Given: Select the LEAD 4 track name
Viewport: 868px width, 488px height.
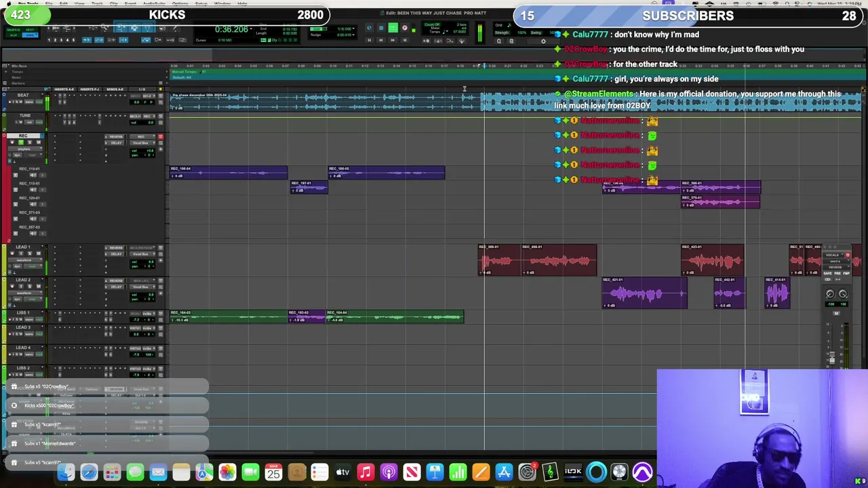Looking at the screenshot, I should click(x=23, y=348).
